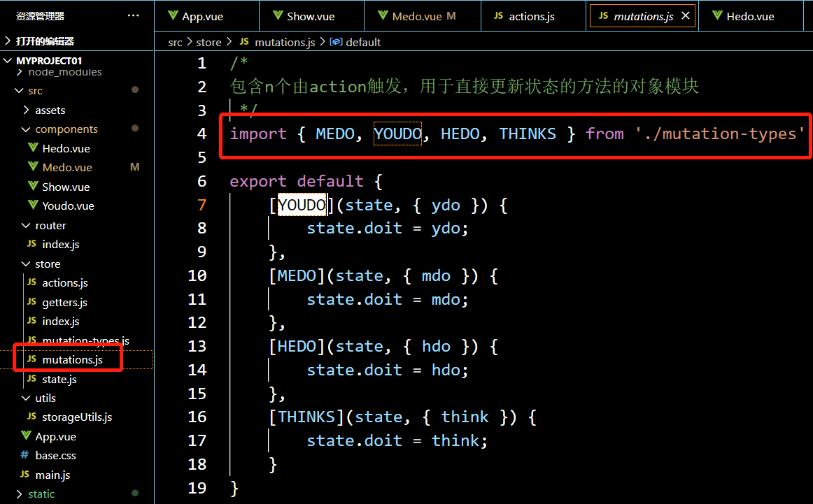The width and height of the screenshot is (813, 504).
Task: Click the MEDO mutation key on line 10
Action: 297,275
